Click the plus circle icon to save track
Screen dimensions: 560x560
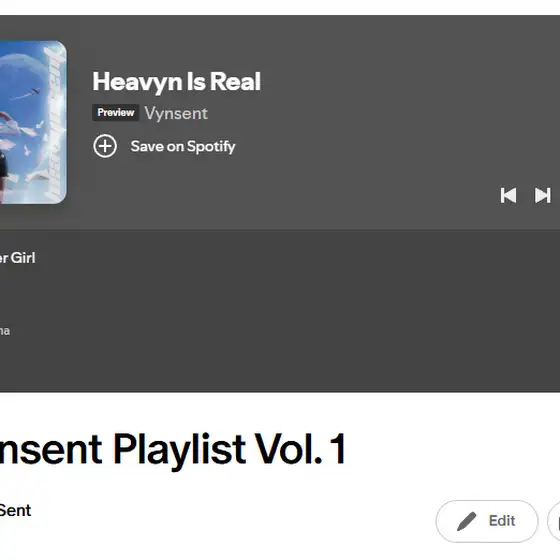tap(105, 146)
